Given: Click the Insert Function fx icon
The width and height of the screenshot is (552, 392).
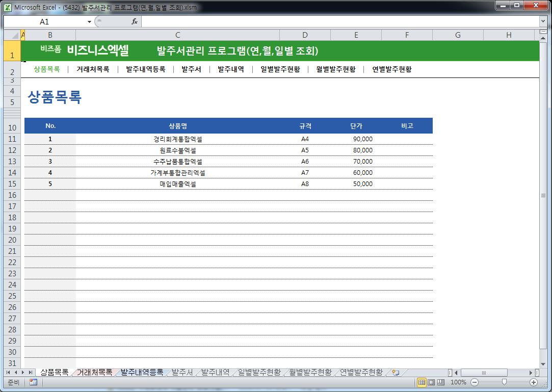Looking at the screenshot, I should [x=135, y=21].
